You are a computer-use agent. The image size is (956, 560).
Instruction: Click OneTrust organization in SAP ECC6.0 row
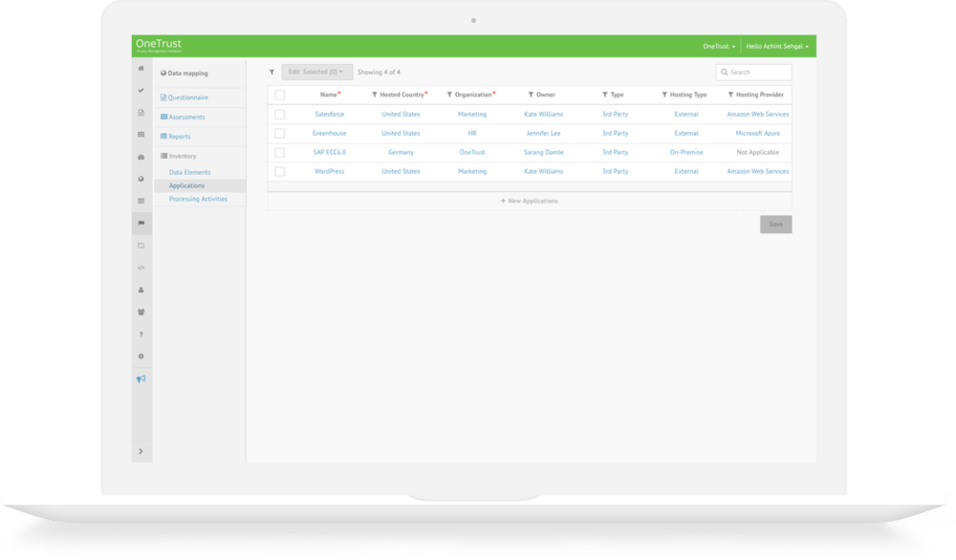472,152
